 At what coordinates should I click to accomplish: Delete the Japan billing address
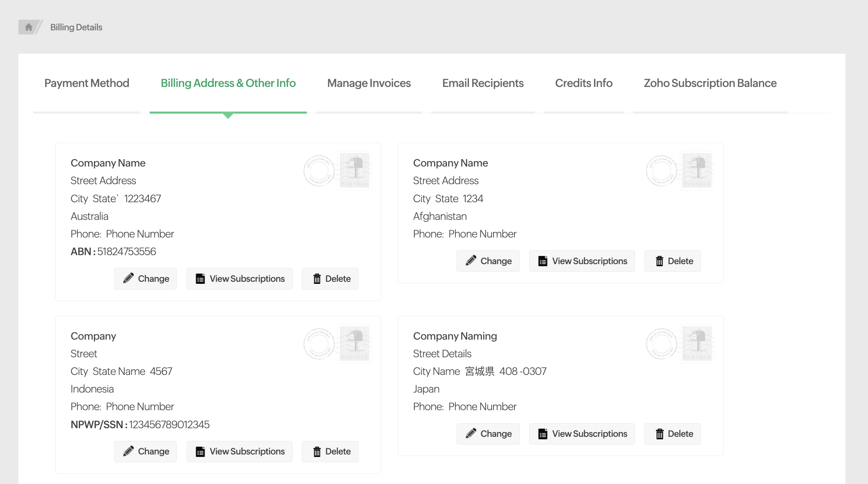point(673,434)
